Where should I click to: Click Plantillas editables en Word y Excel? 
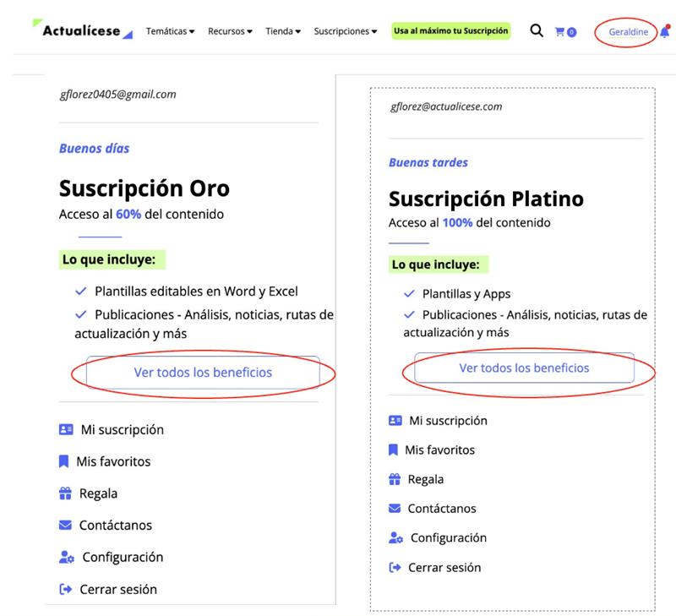pyautogui.click(x=196, y=292)
